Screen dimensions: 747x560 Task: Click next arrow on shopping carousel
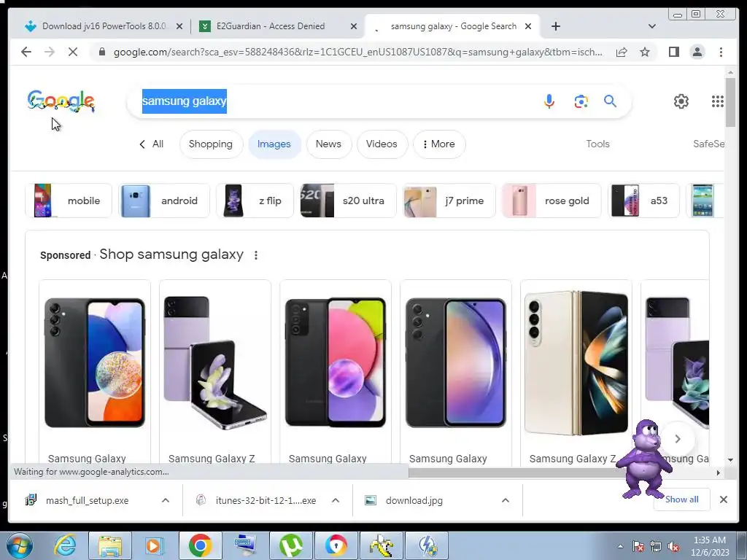(x=678, y=438)
